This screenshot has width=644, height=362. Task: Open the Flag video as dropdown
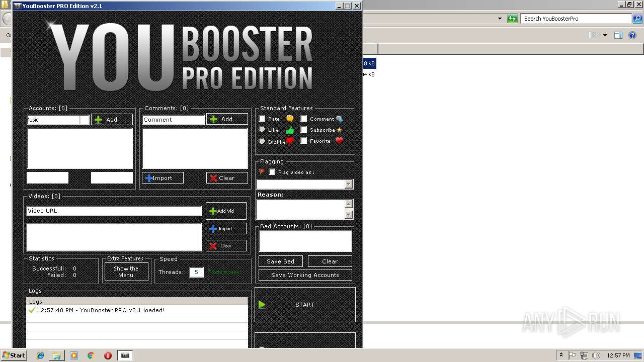click(348, 185)
